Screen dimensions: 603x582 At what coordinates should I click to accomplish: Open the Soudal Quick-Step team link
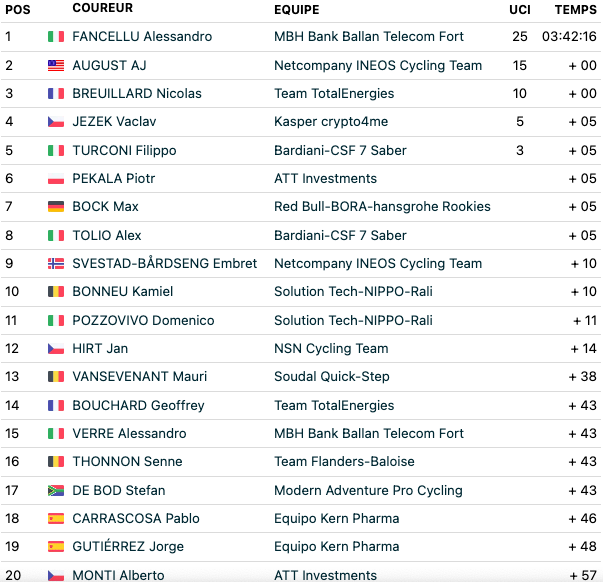coord(331,377)
